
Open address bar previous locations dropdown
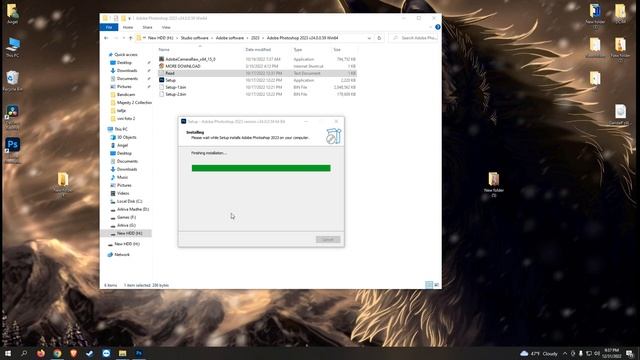tap(369, 38)
